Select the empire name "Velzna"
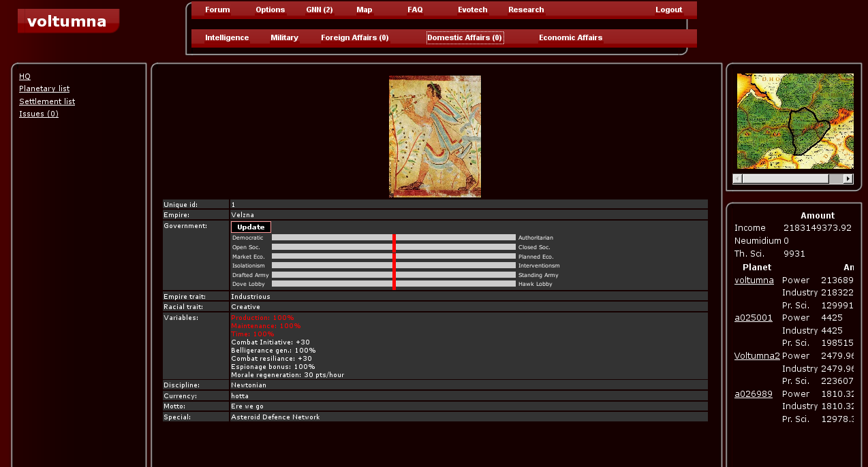Image resolution: width=868 pixels, height=467 pixels. pyautogui.click(x=243, y=215)
